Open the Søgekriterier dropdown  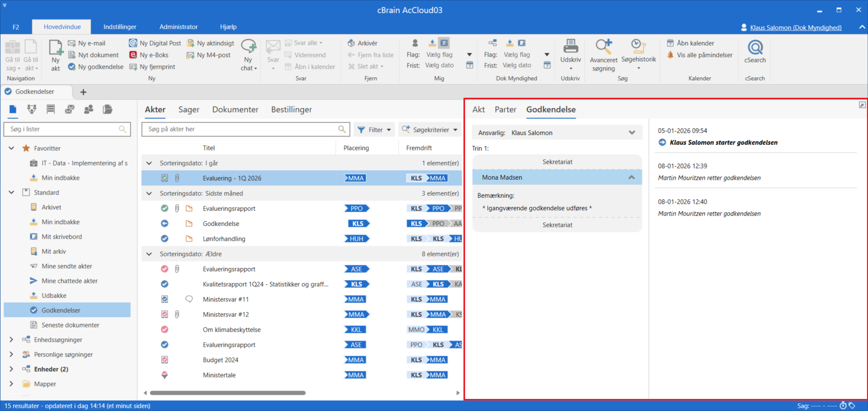tap(430, 129)
